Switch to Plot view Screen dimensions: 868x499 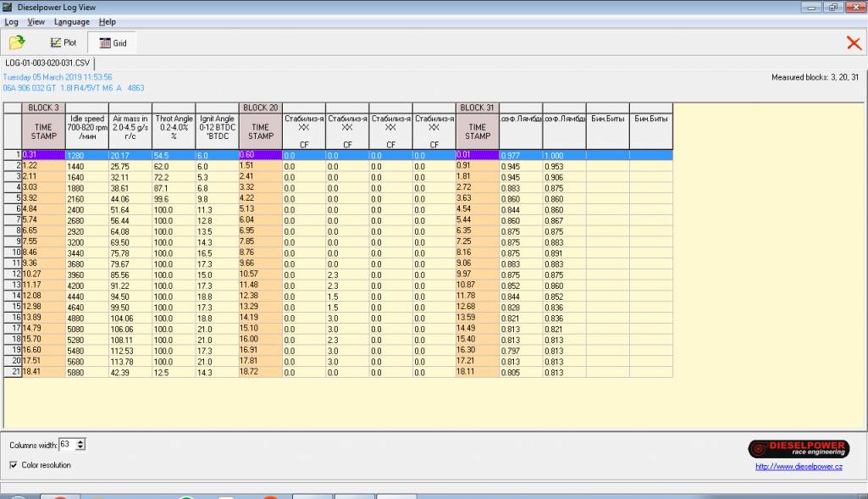click(x=64, y=42)
